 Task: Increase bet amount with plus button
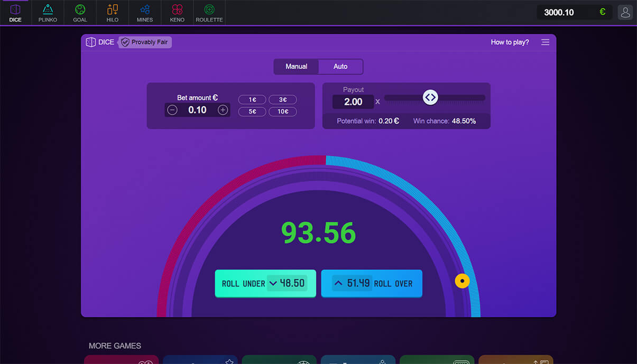[x=223, y=110]
